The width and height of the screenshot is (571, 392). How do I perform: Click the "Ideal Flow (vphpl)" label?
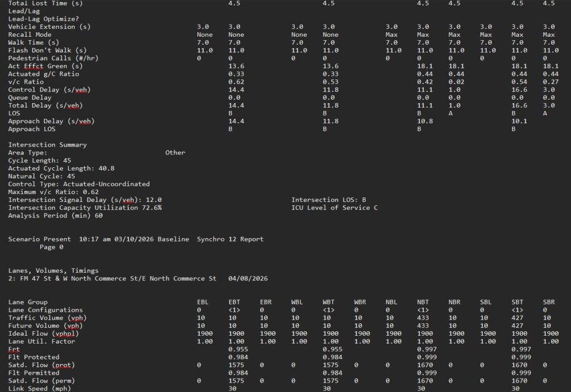click(x=43, y=333)
